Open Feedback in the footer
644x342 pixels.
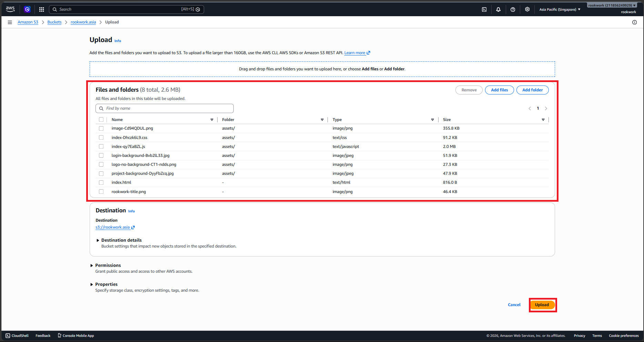[x=43, y=335]
